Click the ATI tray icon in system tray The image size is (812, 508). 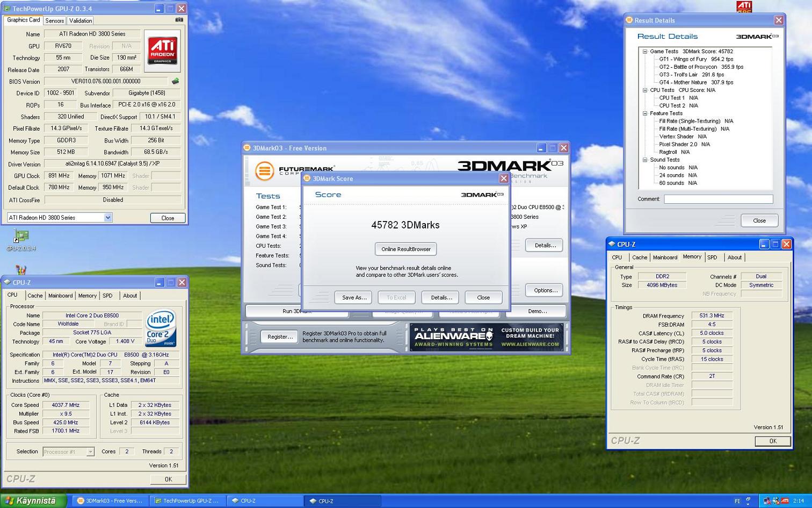click(785, 500)
